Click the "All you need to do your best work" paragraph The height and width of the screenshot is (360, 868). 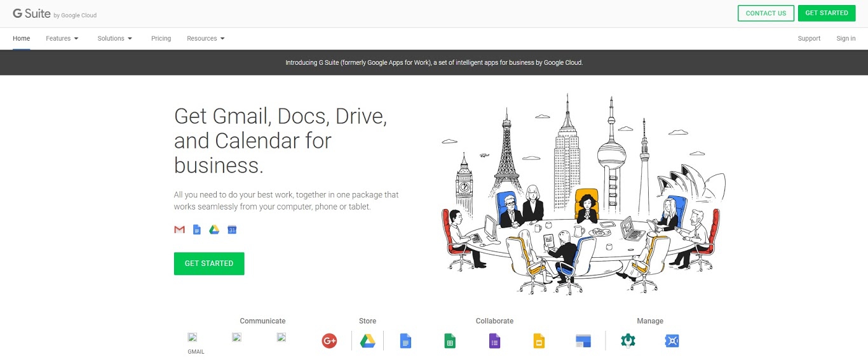pyautogui.click(x=287, y=201)
